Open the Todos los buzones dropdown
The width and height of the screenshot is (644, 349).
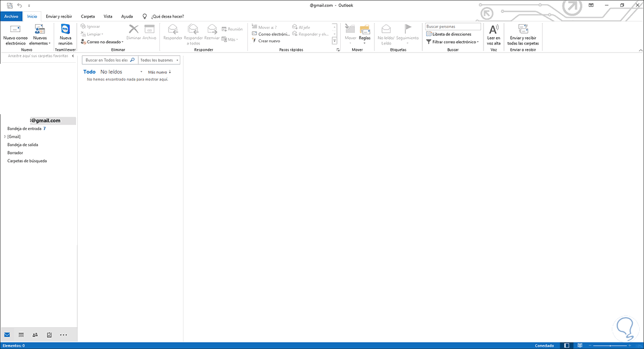pos(159,61)
